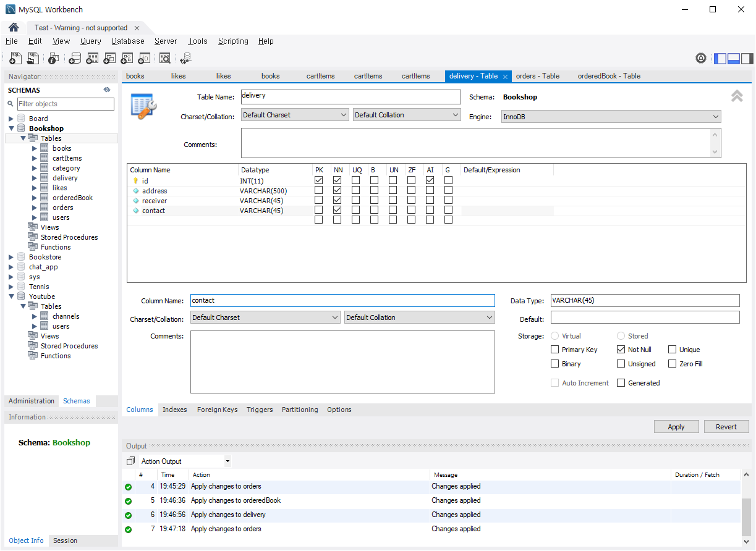
Task: Refresh the schemas list in Navigator
Action: 107,90
